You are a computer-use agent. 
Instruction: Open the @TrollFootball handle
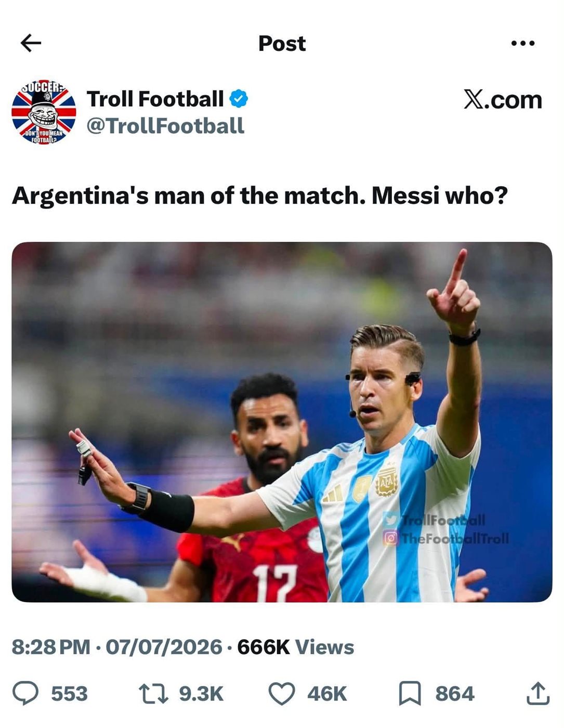165,126
